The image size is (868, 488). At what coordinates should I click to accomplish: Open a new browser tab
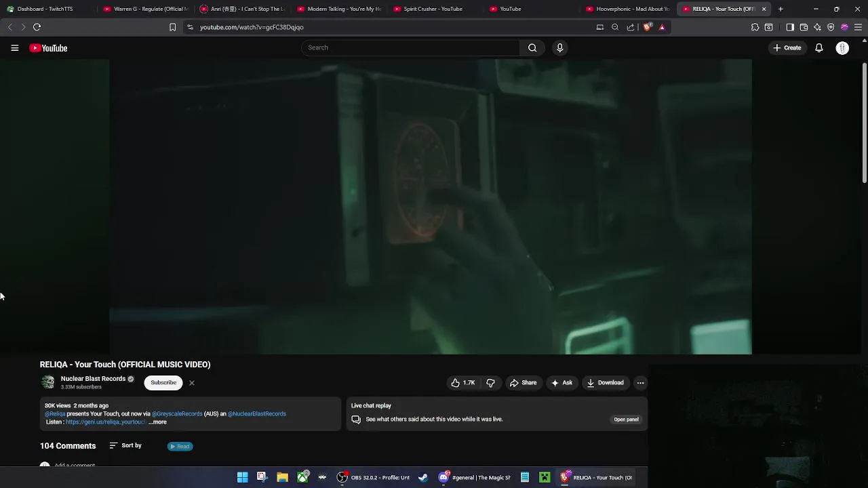[x=781, y=9]
